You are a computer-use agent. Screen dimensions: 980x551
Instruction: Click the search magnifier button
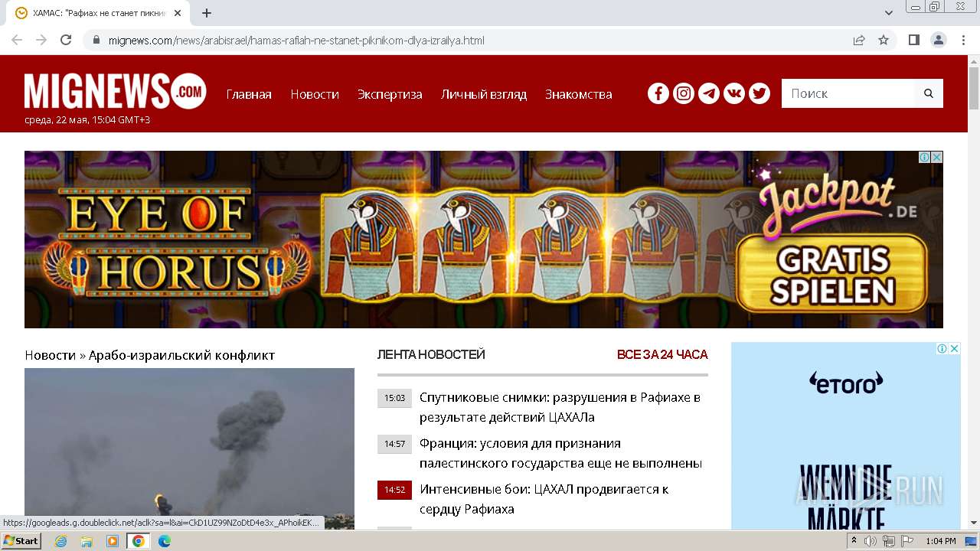tap(929, 93)
